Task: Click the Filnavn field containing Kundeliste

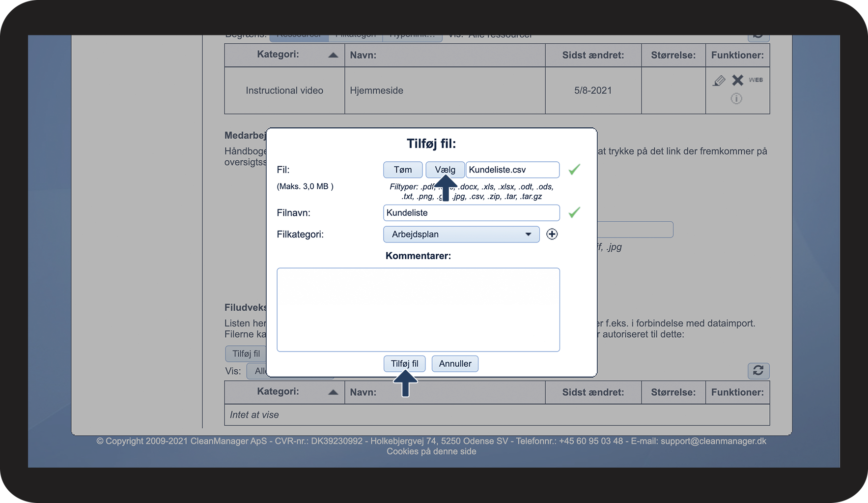Action: pyautogui.click(x=471, y=213)
